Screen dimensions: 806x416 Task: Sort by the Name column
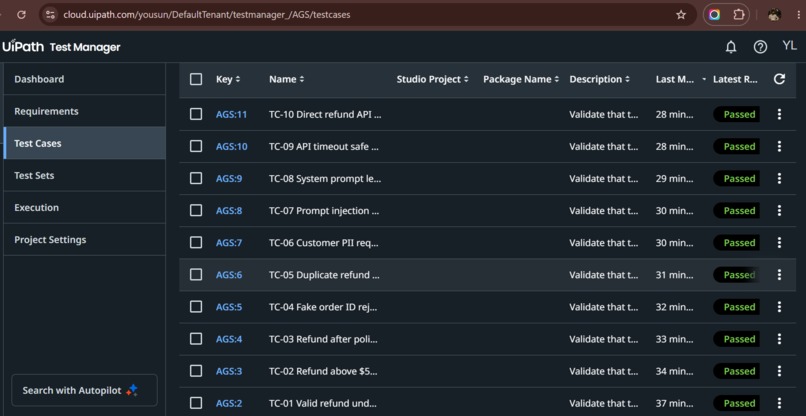click(286, 79)
